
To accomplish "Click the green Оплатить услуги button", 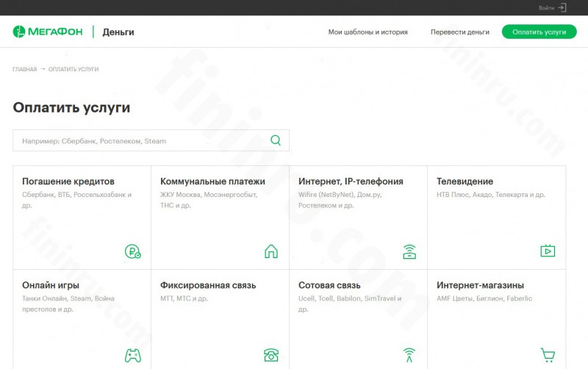I will [539, 32].
